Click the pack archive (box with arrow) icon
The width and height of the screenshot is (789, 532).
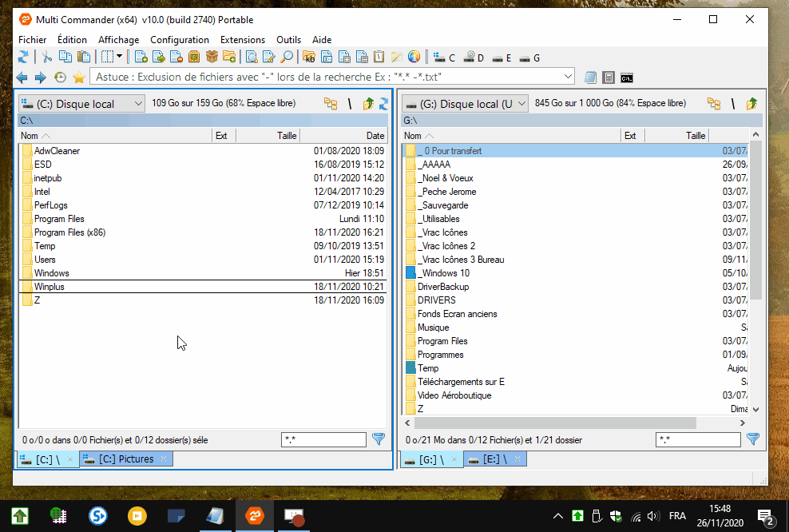tap(194, 58)
